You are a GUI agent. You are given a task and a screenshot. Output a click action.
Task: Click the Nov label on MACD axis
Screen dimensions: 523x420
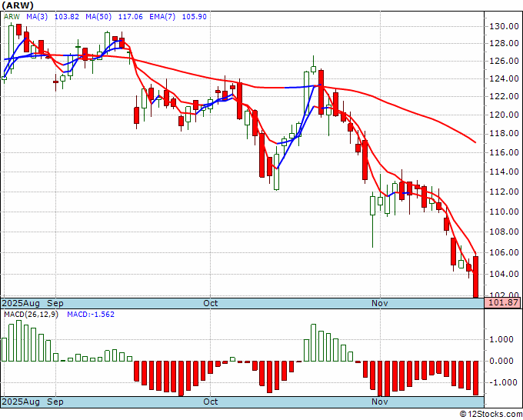380,402
